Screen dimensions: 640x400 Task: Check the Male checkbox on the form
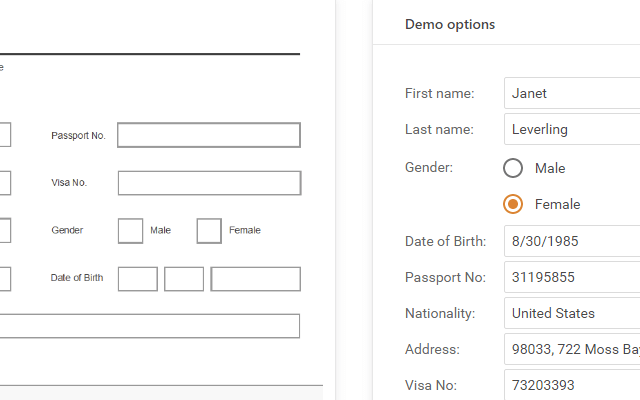point(130,231)
